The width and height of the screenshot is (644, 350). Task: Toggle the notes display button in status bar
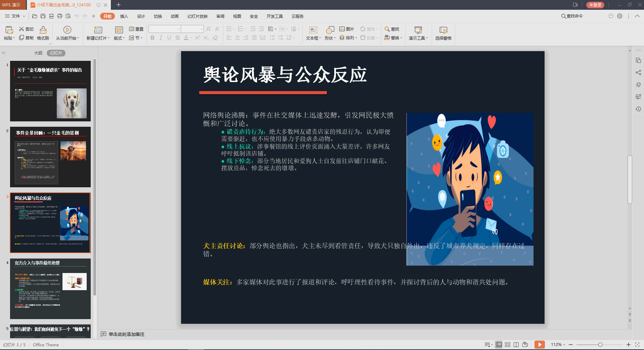[x=488, y=345]
